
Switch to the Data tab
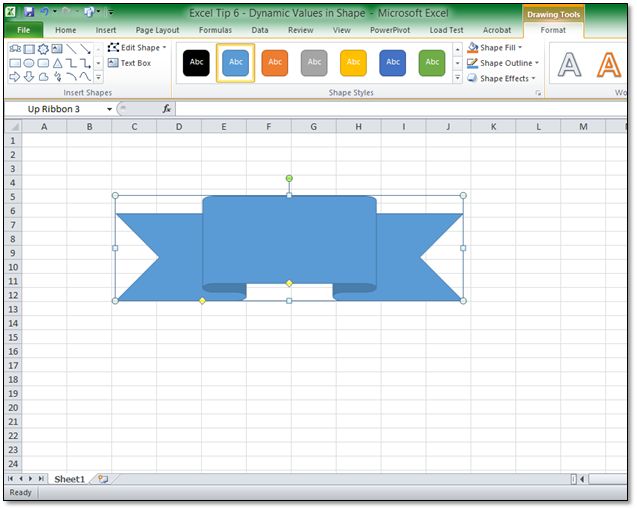(x=260, y=30)
